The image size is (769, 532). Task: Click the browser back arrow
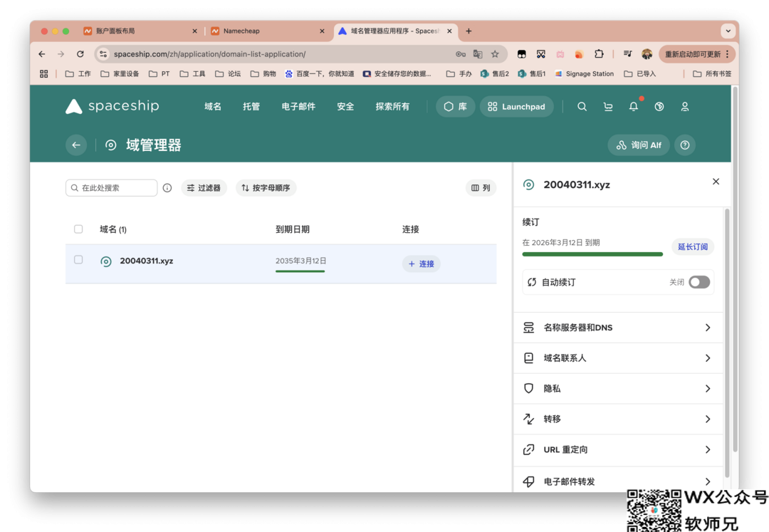[x=42, y=54]
